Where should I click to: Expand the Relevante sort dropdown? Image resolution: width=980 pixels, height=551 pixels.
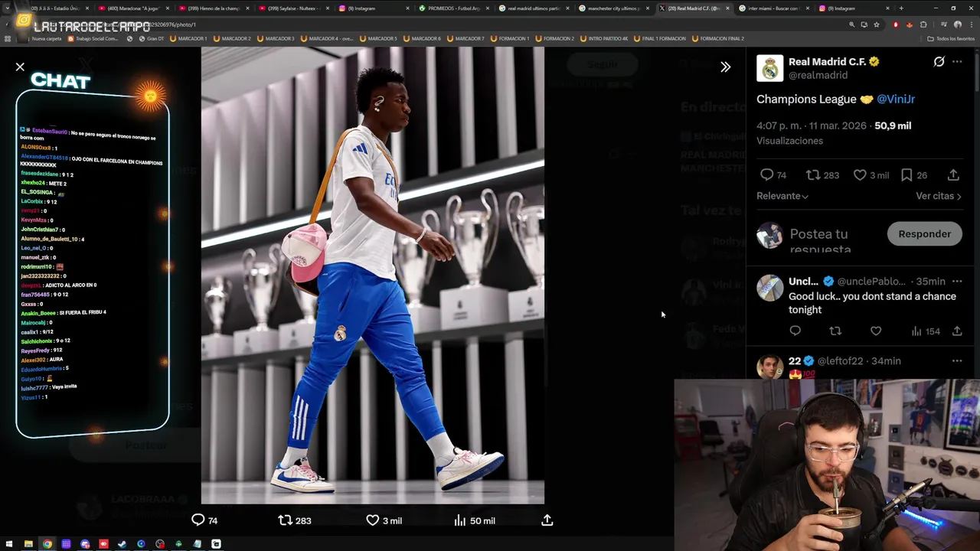782,196
